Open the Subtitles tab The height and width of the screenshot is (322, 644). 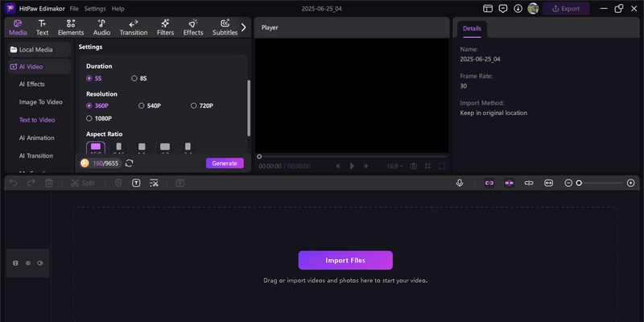(225, 27)
